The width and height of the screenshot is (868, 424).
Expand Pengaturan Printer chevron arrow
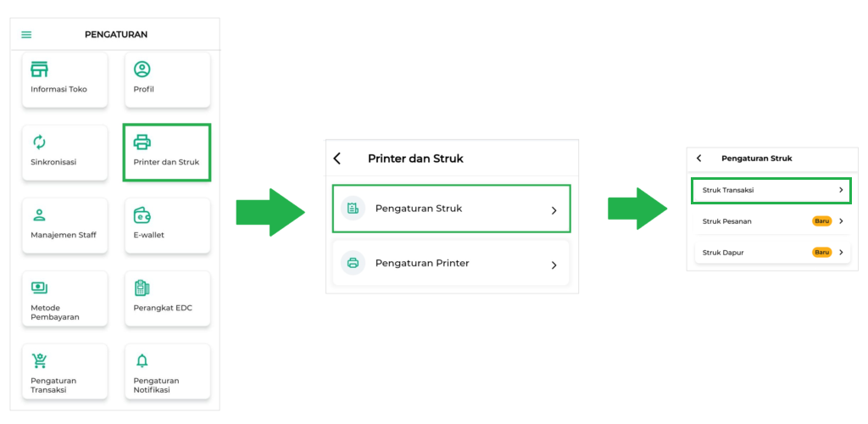pyautogui.click(x=554, y=265)
